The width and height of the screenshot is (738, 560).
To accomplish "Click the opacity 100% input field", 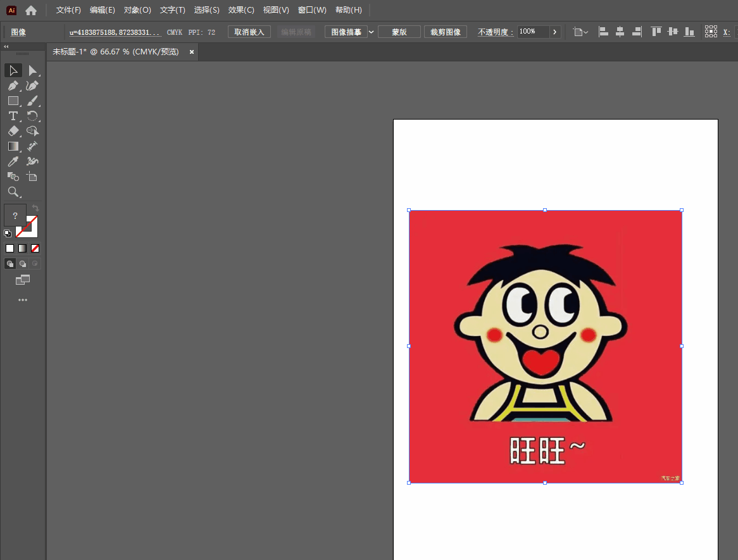I will pos(534,32).
